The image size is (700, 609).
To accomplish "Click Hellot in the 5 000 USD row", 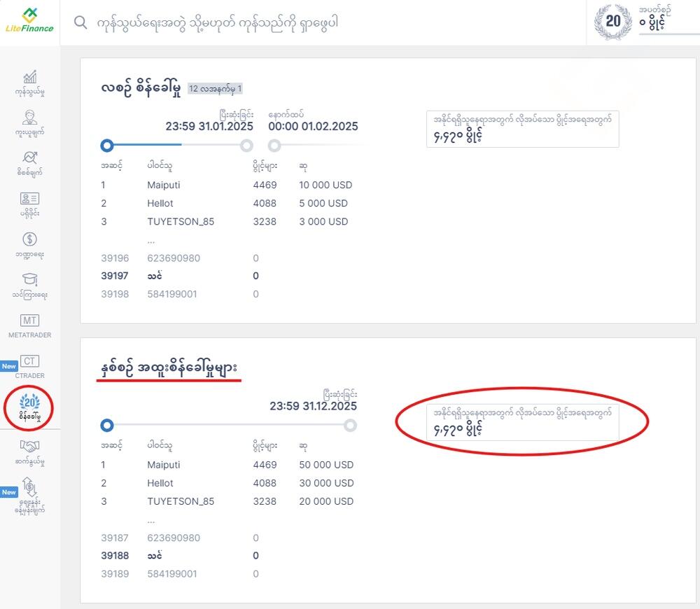I will click(x=160, y=203).
